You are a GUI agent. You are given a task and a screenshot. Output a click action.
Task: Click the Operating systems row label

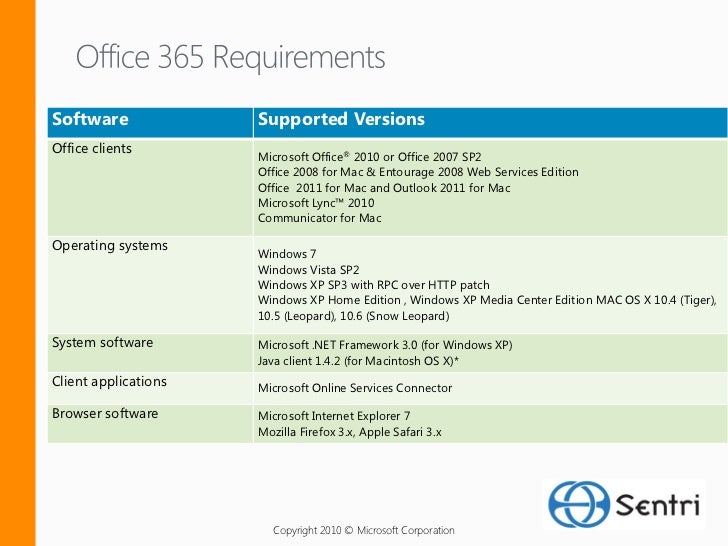[x=110, y=246]
